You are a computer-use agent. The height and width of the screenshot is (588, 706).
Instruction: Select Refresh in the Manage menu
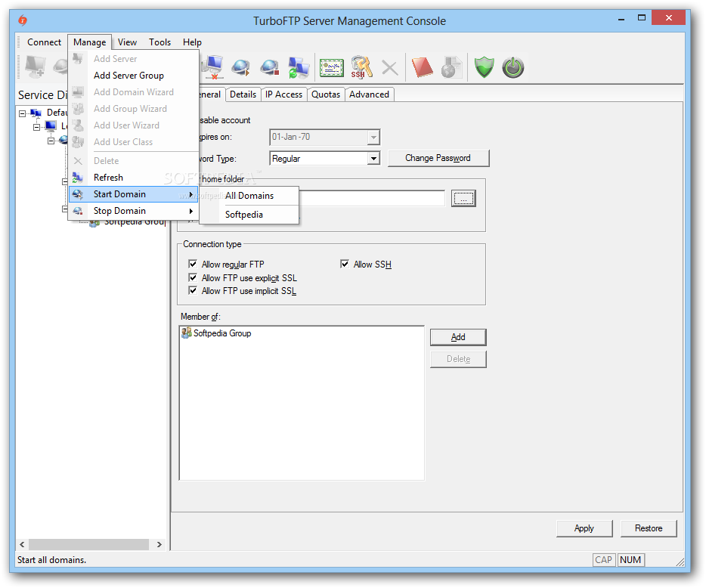133,178
